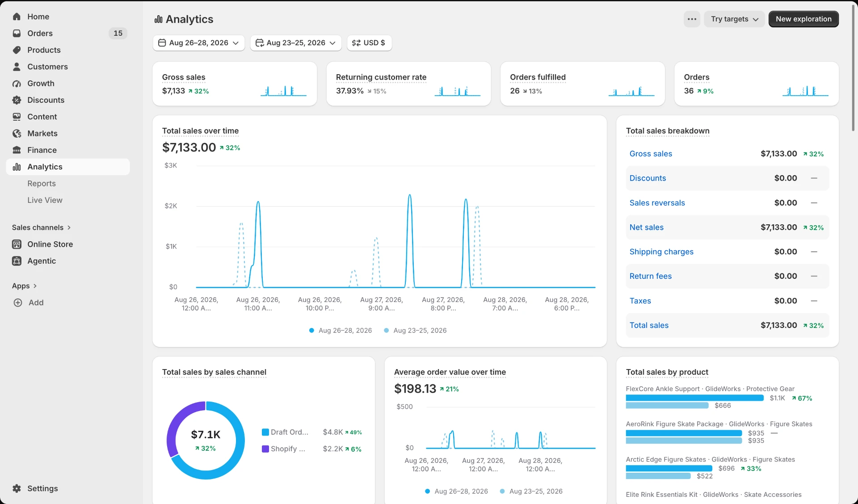The image size is (858, 504).
Task: Open the three-dots more actions menu
Action: click(x=692, y=19)
